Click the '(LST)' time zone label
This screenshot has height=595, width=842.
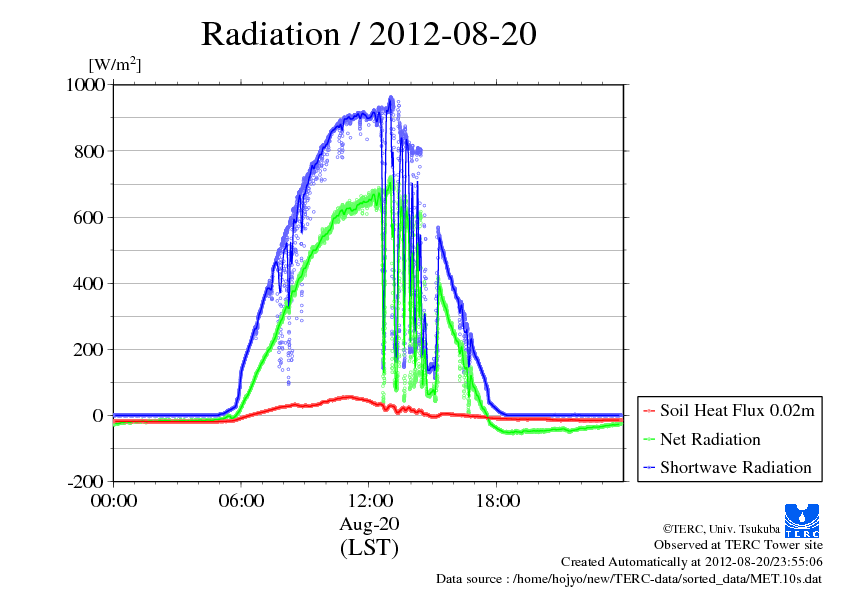coord(369,548)
